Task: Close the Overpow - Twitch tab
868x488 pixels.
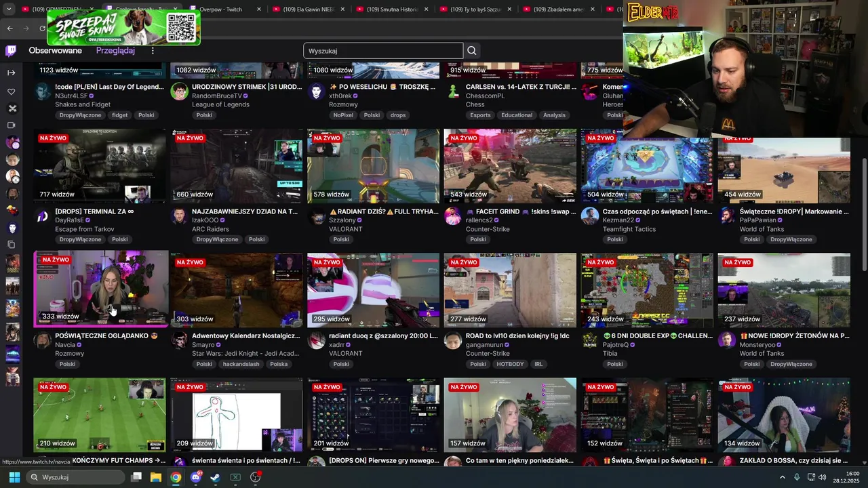Action: (258, 9)
